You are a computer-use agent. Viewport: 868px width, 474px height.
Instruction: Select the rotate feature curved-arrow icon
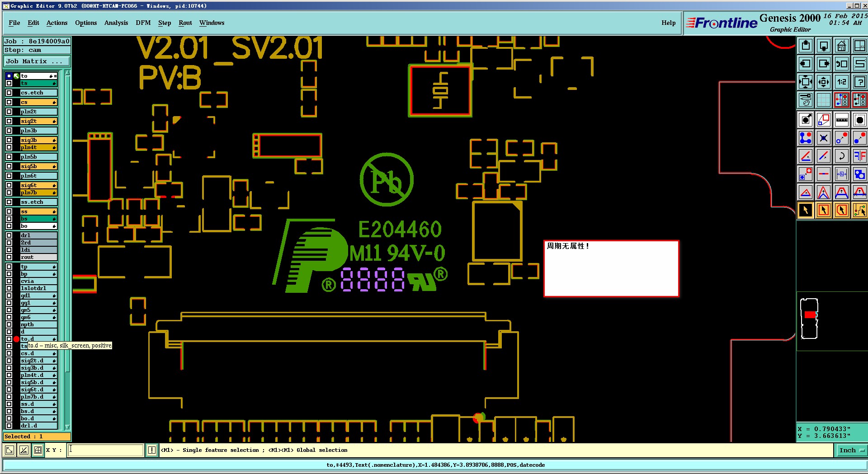coord(842,156)
